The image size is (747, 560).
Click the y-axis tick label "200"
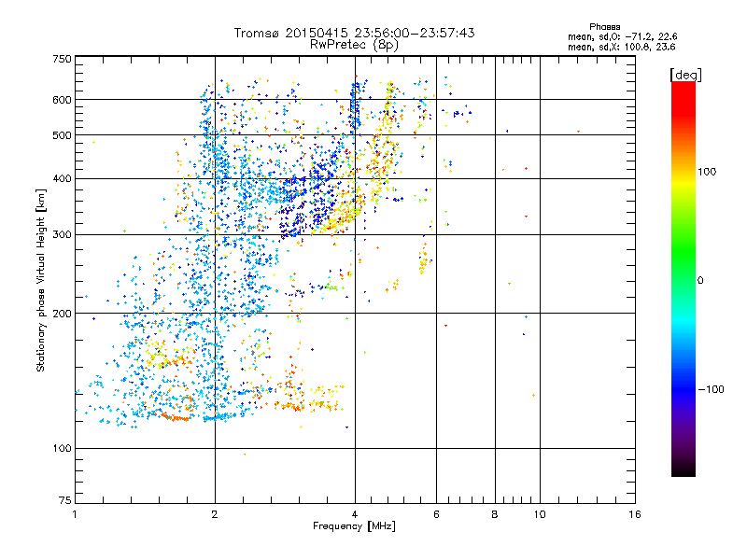62,314
